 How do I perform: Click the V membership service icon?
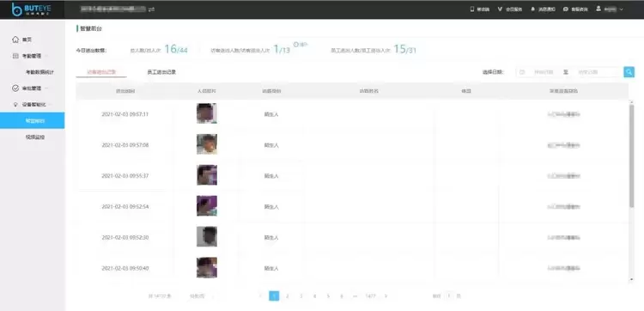pyautogui.click(x=500, y=9)
